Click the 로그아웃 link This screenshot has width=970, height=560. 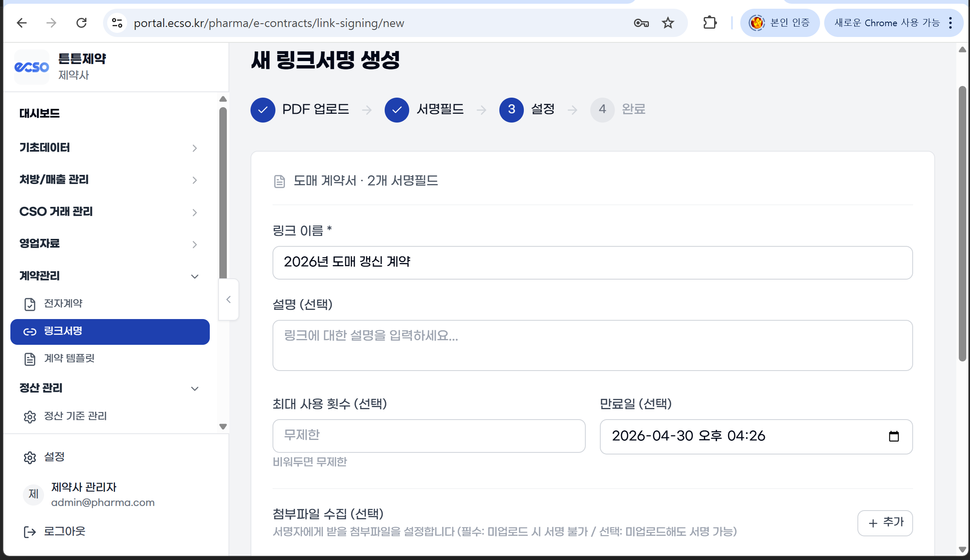pyautogui.click(x=64, y=531)
